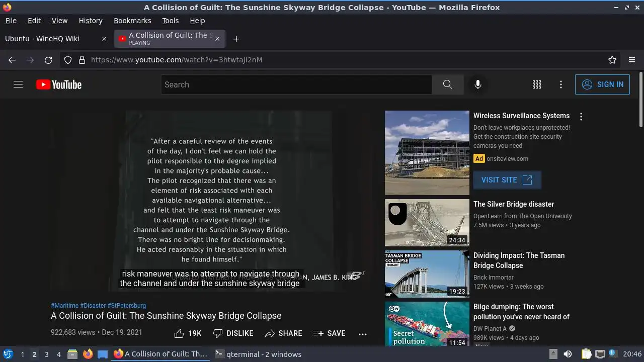Click the #Maritime hashtag
This screenshot has width=644, height=362.
(64, 306)
